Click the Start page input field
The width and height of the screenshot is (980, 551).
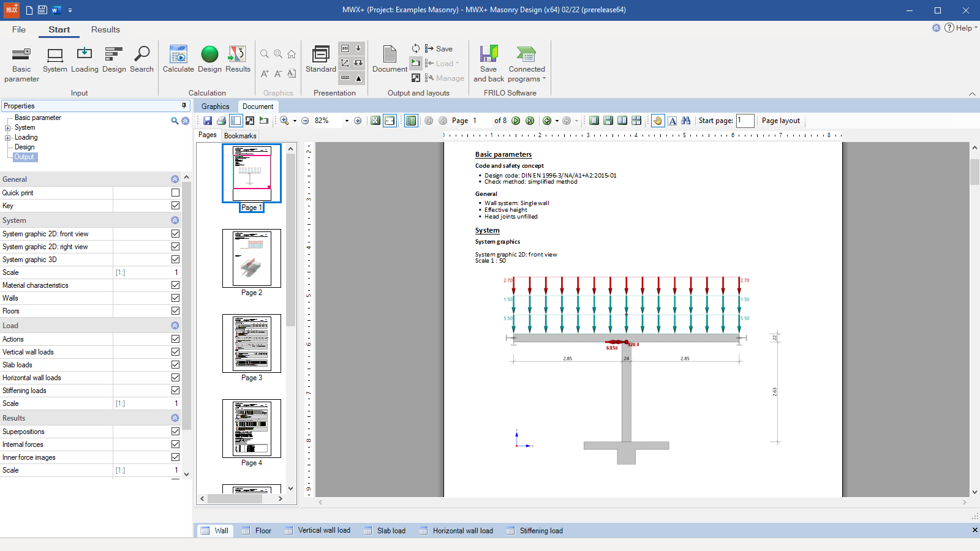point(745,121)
